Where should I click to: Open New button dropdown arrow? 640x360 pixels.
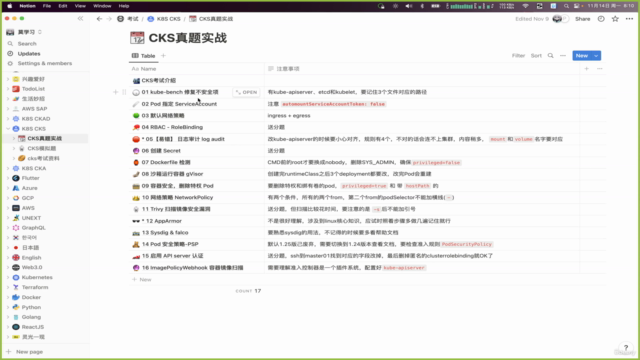click(596, 56)
